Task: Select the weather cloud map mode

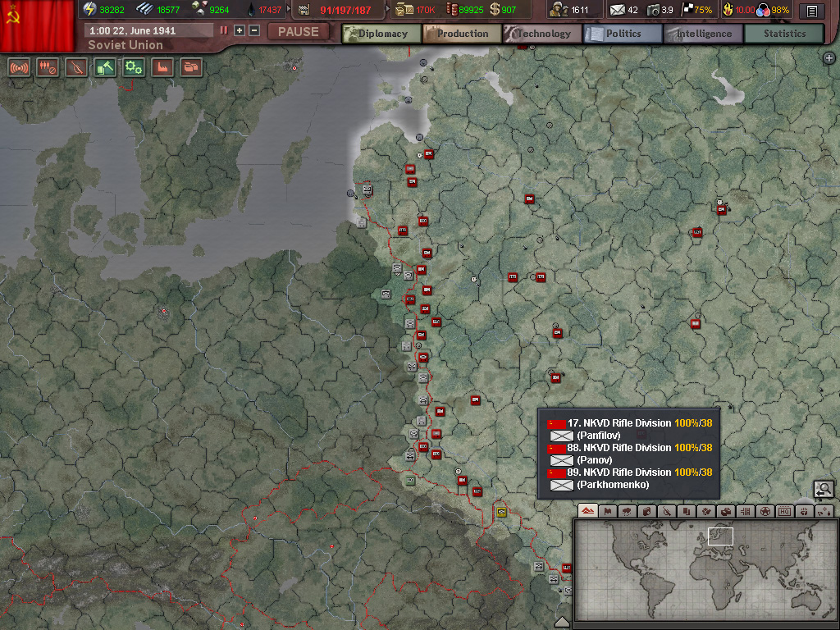Action: click(x=628, y=511)
